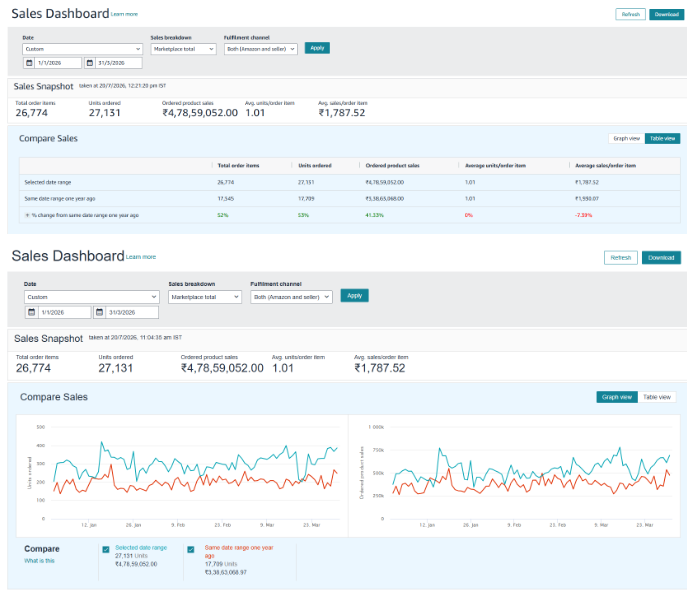The height and width of the screenshot is (597, 694).
Task: Uncheck the Selected date range checkbox
Action: pyautogui.click(x=106, y=550)
